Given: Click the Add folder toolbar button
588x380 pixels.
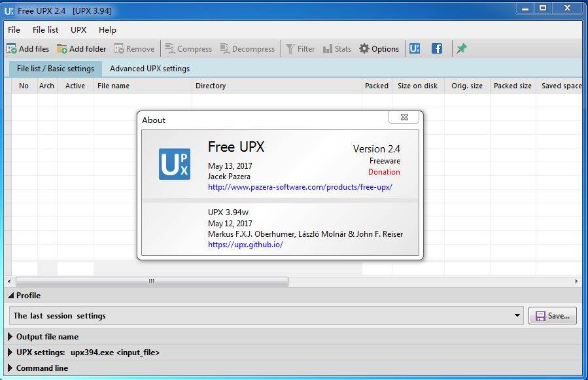Looking at the screenshot, I should coord(81,49).
